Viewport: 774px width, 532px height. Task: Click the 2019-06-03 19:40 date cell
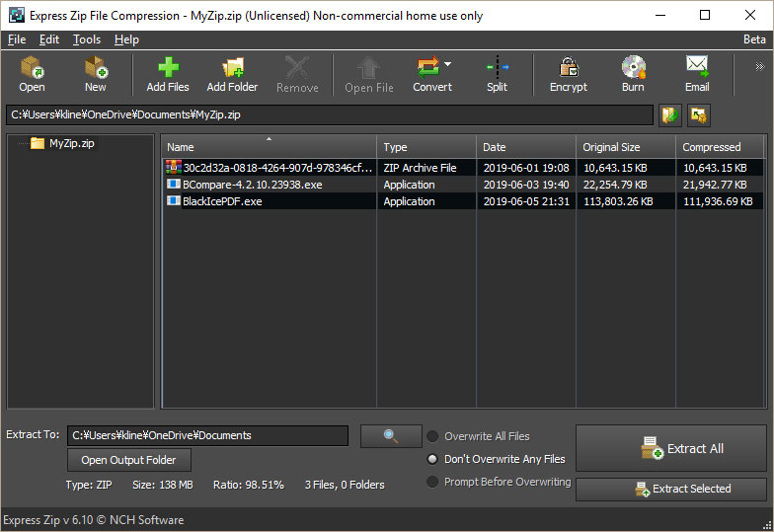[x=526, y=185]
